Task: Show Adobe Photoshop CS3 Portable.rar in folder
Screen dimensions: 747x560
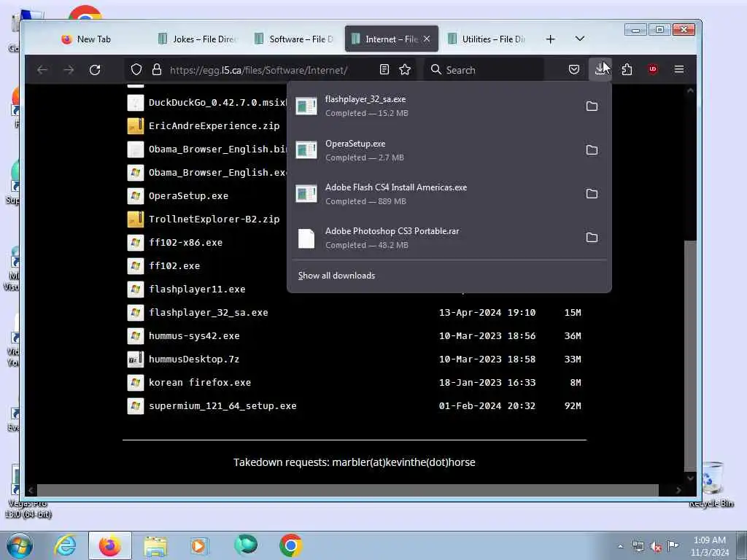Action: coord(592,238)
